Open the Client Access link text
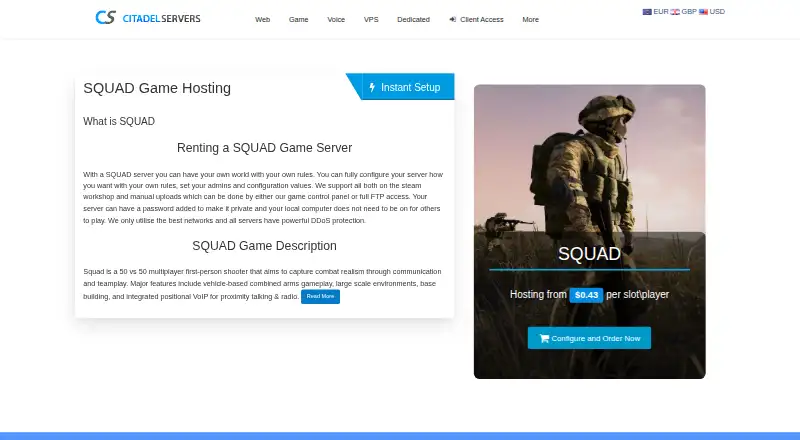Screen dimensions: 800x440 coord(482,19)
